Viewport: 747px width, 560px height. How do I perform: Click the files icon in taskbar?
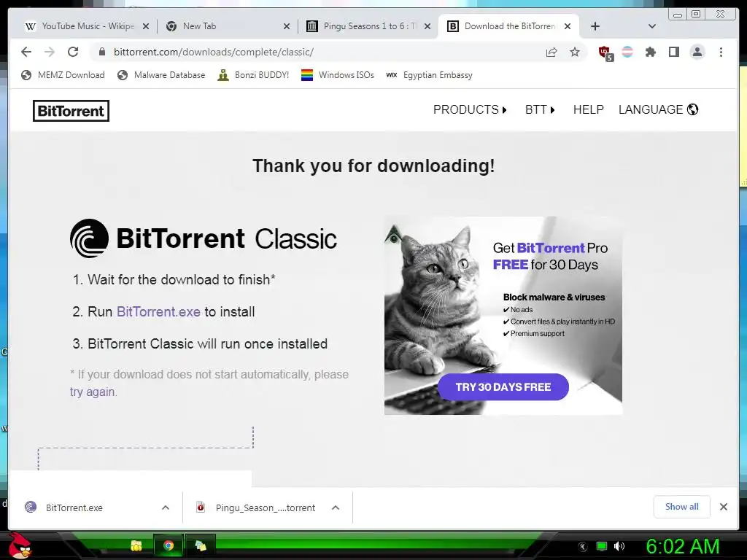[x=201, y=545]
